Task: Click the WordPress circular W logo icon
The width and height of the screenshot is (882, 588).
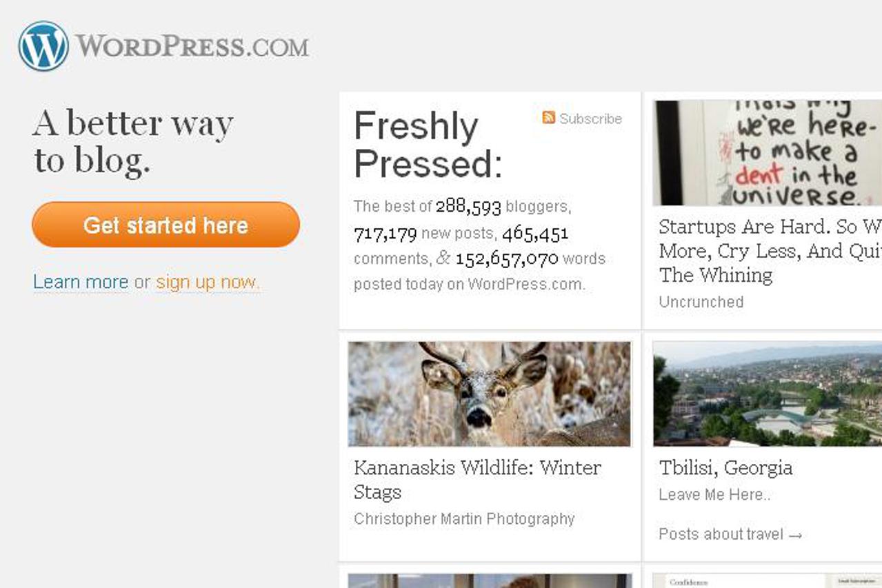Action: coord(43,46)
